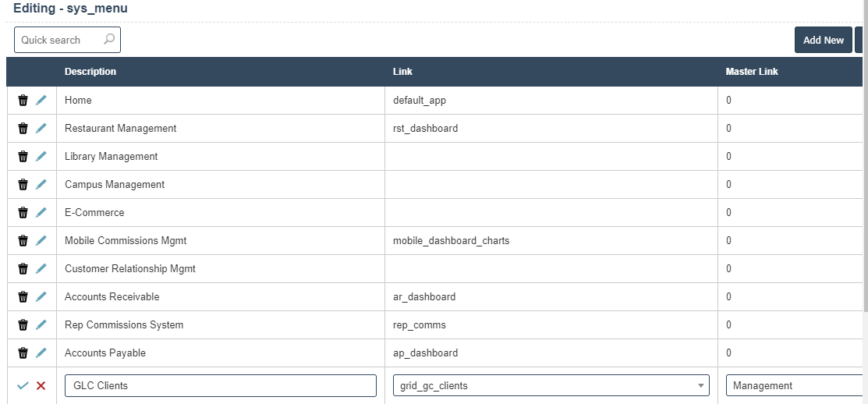Sort by the Master Link column header
This screenshot has height=404, width=868.
pos(752,72)
